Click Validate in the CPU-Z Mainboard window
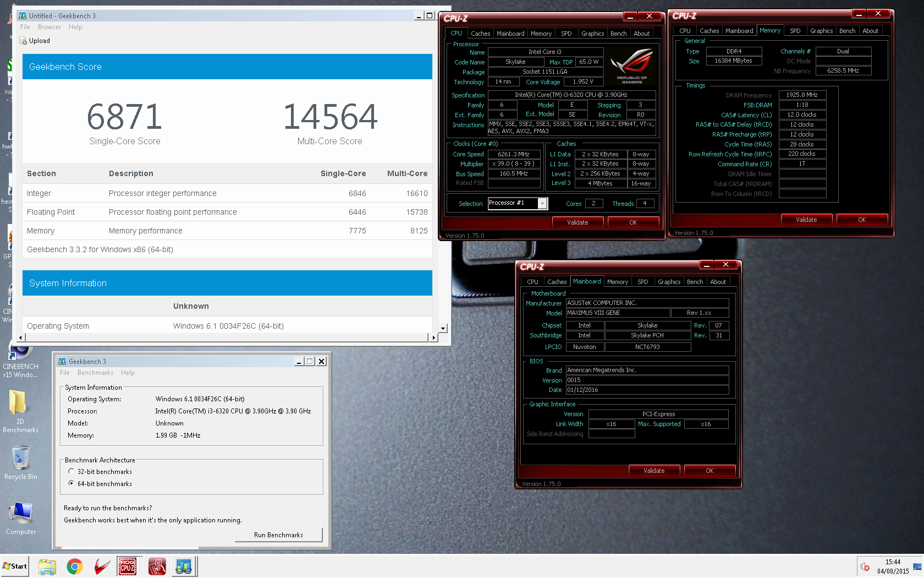The image size is (924, 578). (654, 471)
